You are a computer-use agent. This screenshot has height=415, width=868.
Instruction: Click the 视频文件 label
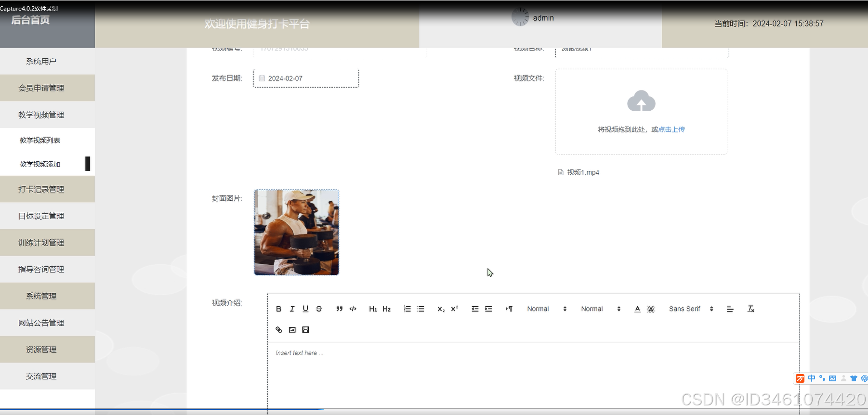tap(529, 78)
